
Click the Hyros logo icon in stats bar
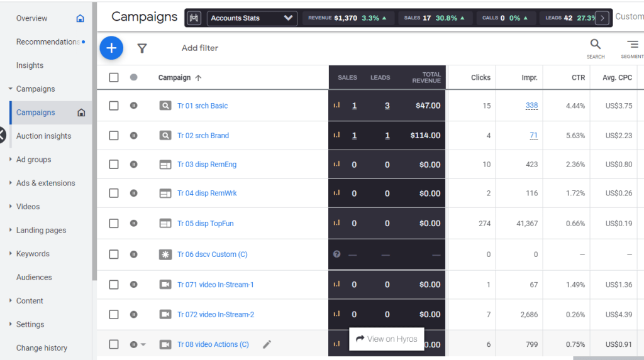[x=194, y=18]
